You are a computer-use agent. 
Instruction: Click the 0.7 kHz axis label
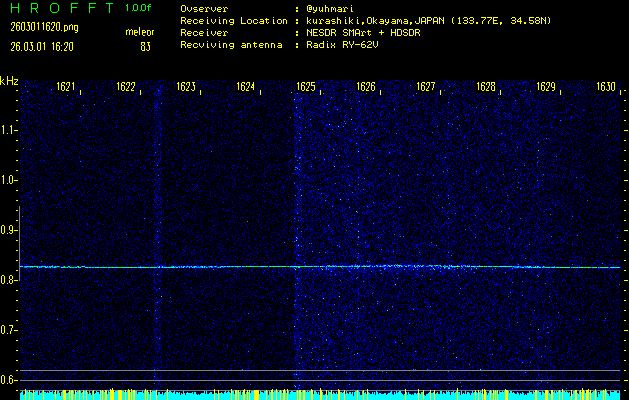7,330
